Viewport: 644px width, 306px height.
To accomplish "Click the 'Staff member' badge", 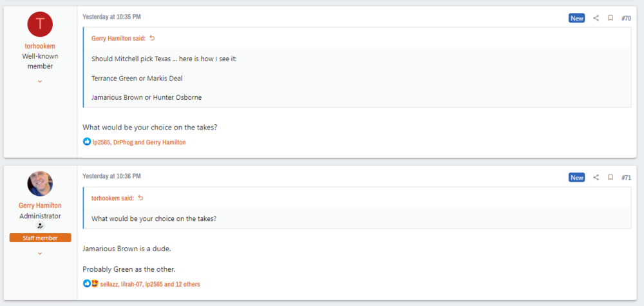I will click(40, 238).
